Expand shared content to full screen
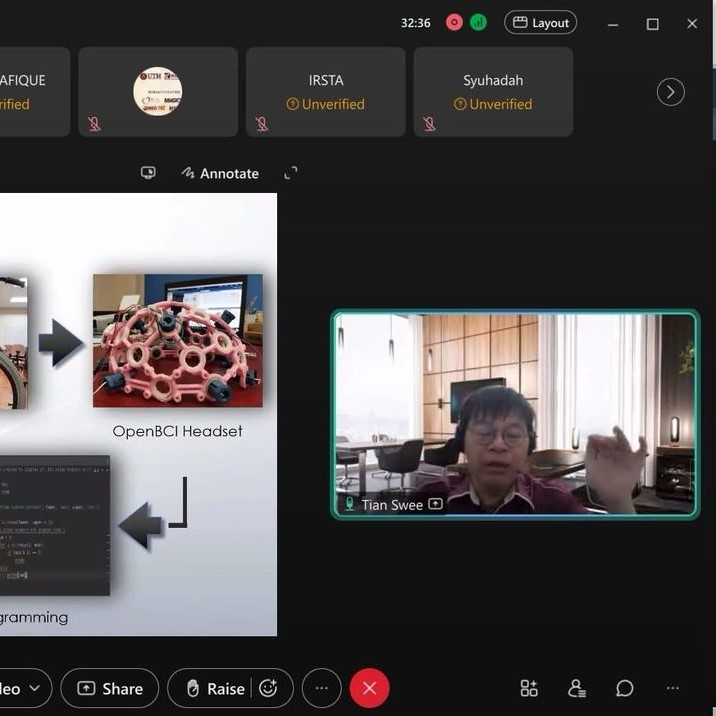 point(291,173)
